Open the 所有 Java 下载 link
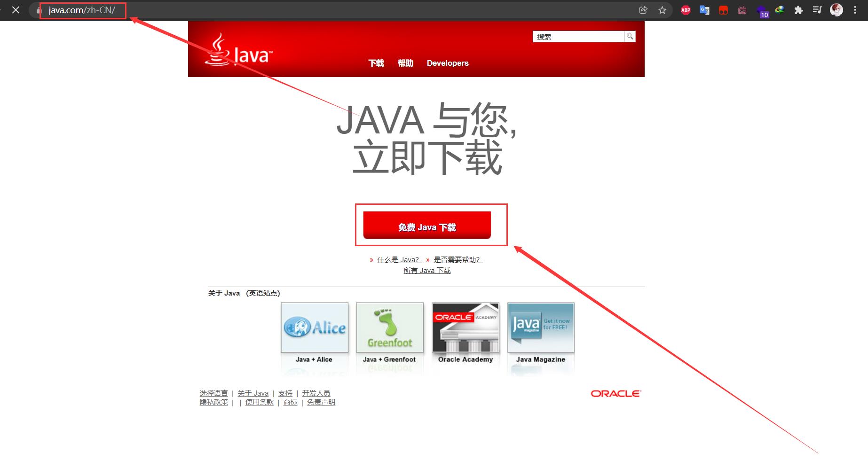 427,271
